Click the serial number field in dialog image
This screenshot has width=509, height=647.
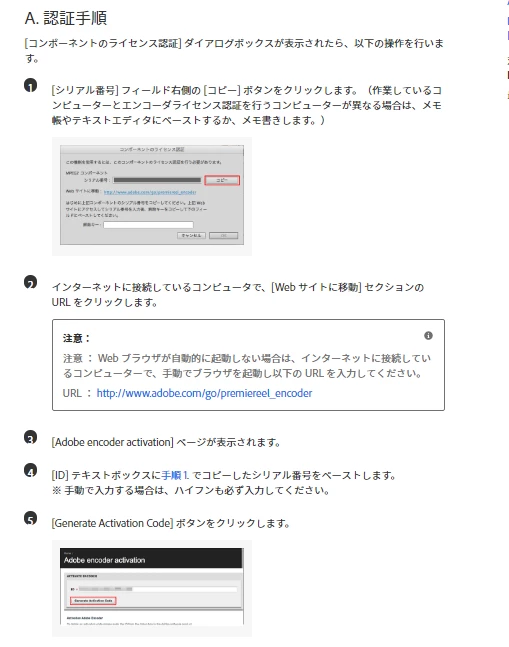(x=157, y=180)
